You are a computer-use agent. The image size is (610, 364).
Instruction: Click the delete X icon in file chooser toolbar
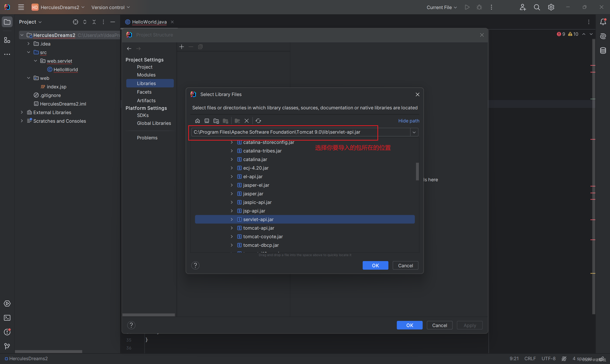tap(246, 121)
